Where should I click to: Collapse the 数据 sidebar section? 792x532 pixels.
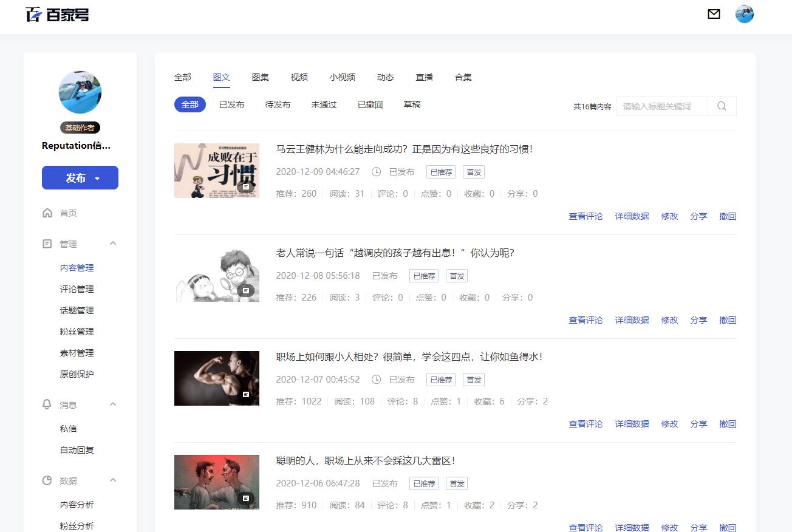coord(113,480)
